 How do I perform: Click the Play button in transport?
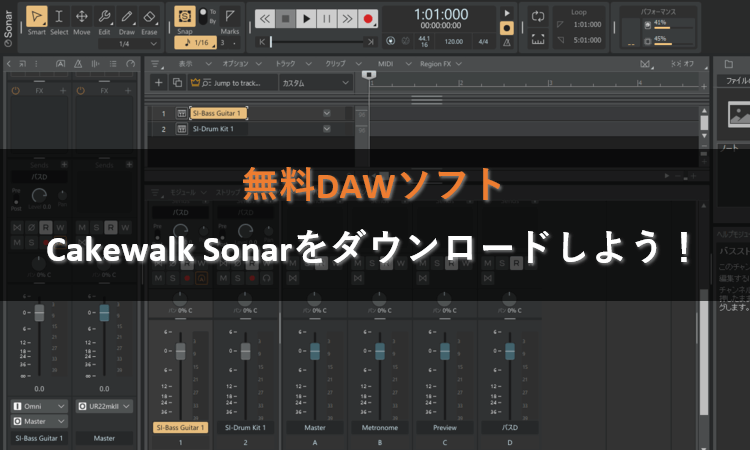click(307, 18)
